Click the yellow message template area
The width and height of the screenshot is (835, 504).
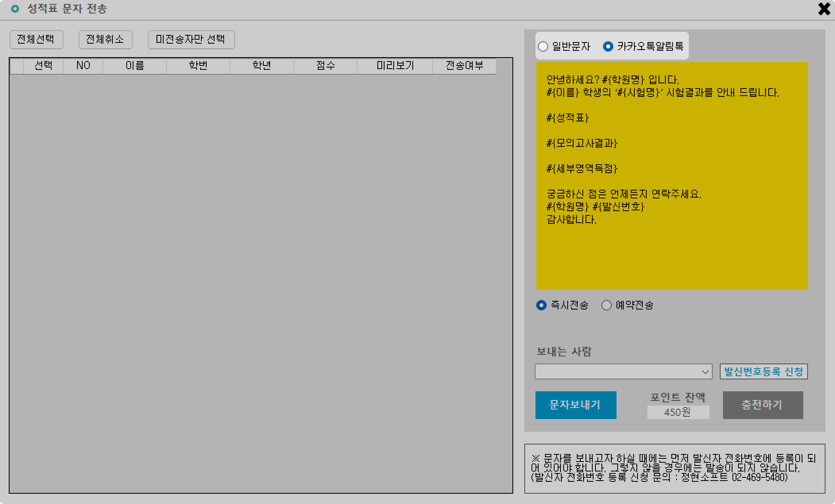point(671,175)
